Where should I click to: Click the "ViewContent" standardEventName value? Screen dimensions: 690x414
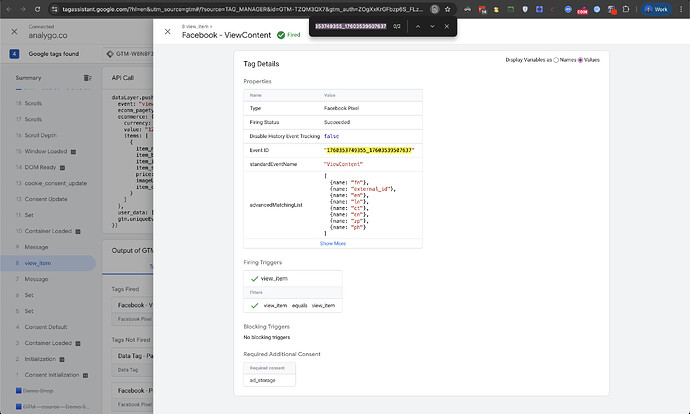click(343, 164)
